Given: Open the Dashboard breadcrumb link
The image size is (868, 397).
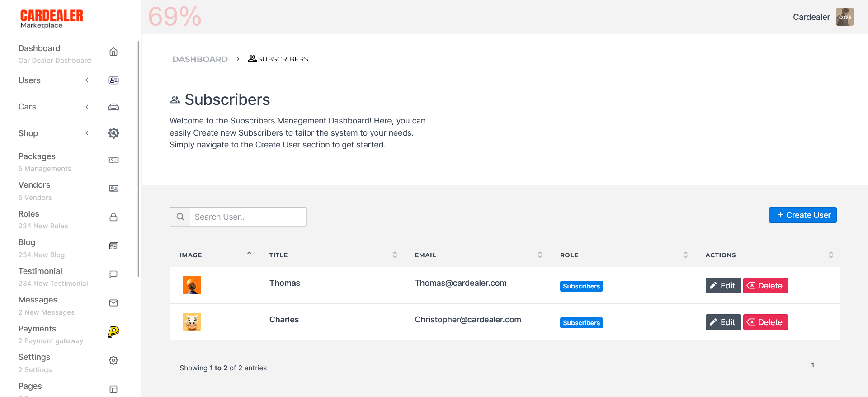Looking at the screenshot, I should click(200, 59).
